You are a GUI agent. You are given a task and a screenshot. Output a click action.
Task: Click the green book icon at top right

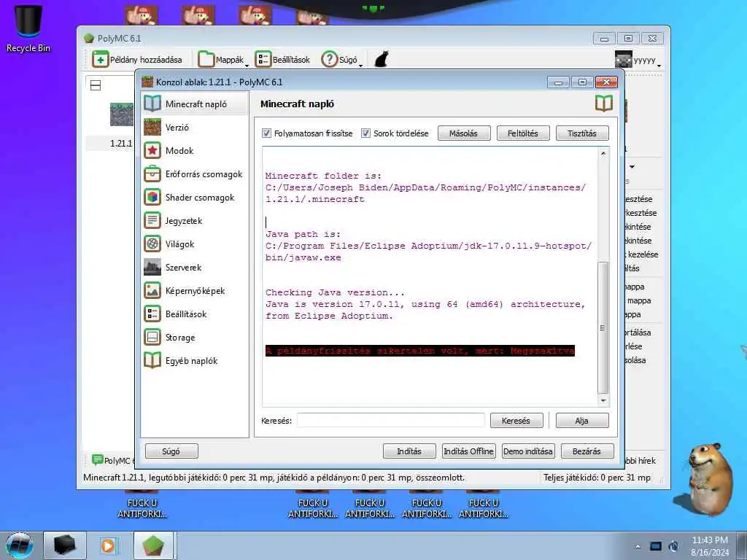603,104
